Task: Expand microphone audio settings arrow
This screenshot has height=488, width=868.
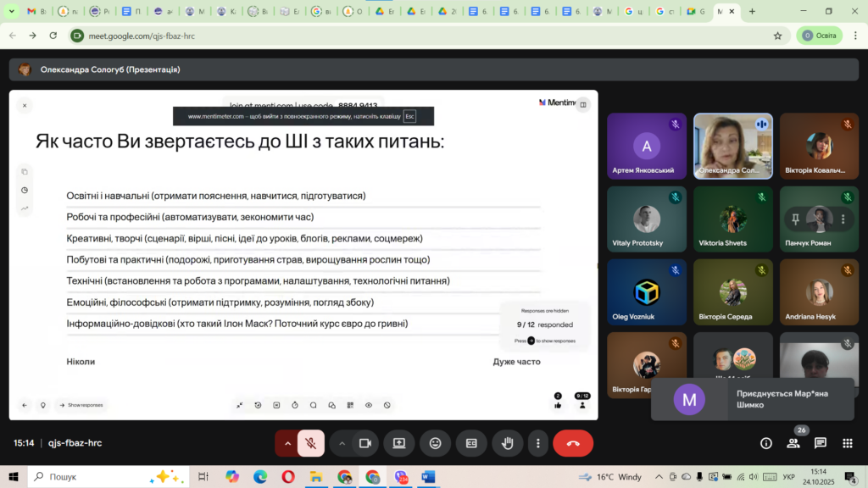Action: coord(287,443)
